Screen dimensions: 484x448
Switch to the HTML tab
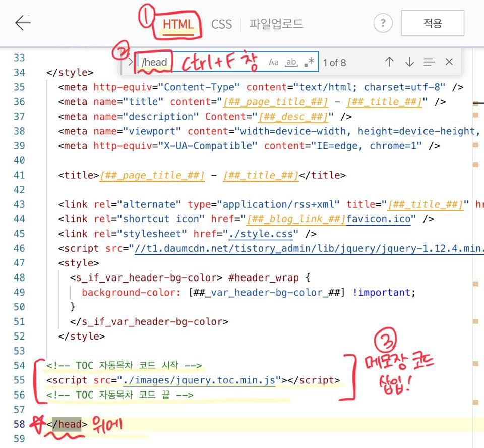click(178, 24)
